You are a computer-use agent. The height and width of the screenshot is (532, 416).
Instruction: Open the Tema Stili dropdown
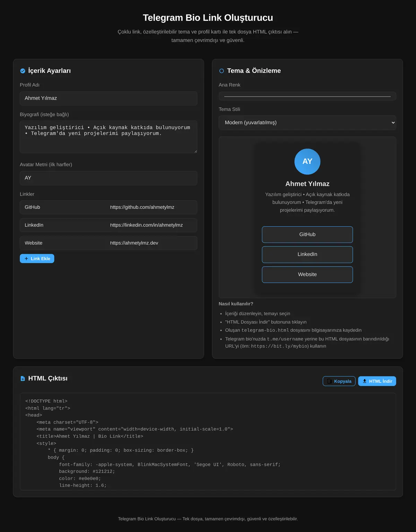click(307, 123)
